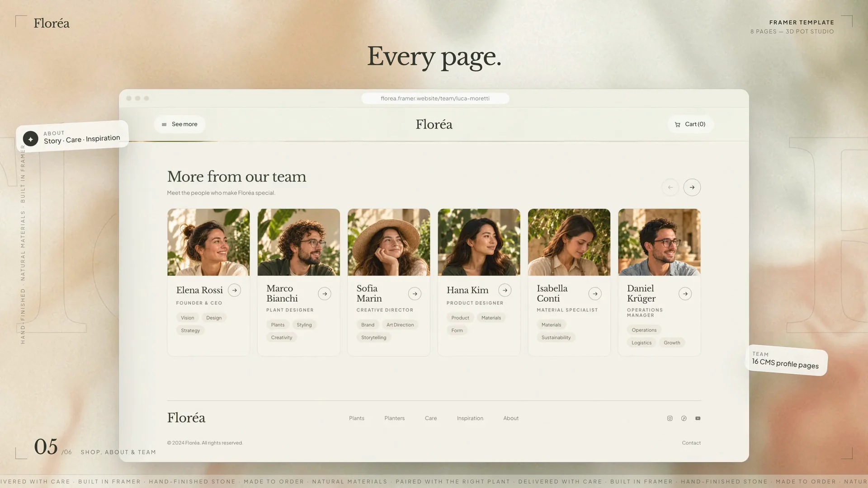Screen dimensions: 868x488
Task: Visit the Pinterest icon in footer
Action: (684, 418)
